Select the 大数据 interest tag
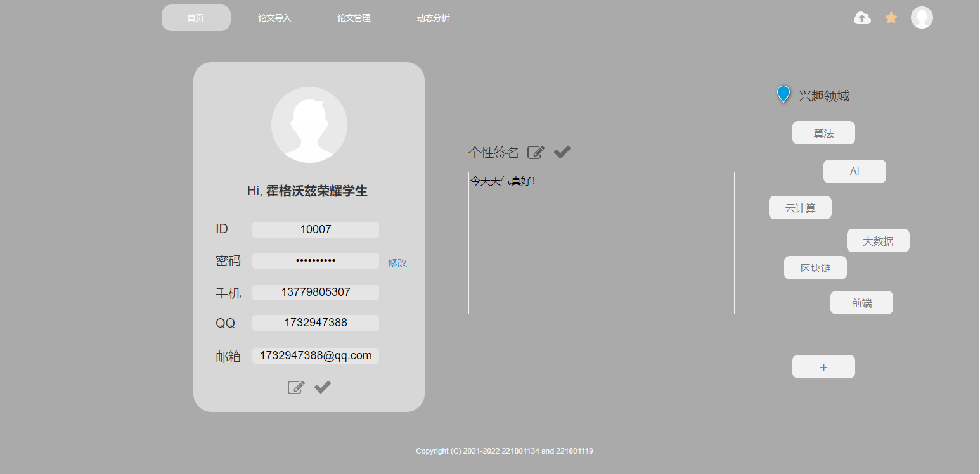 click(878, 241)
